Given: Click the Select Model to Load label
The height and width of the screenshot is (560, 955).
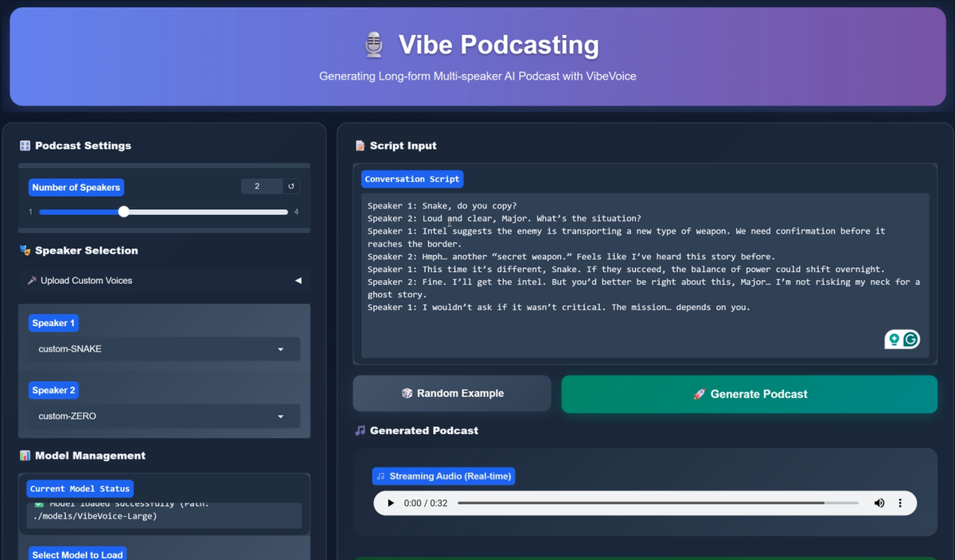Looking at the screenshot, I should 77,554.
